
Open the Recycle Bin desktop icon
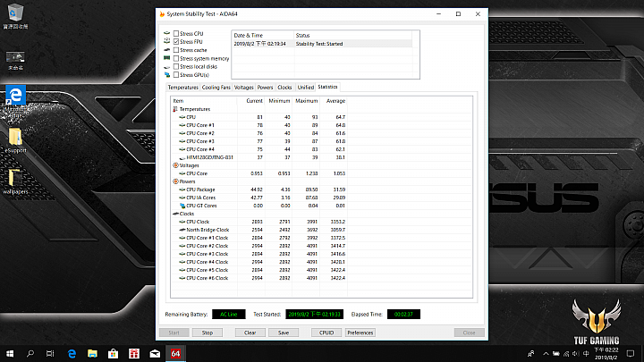[x=15, y=16]
